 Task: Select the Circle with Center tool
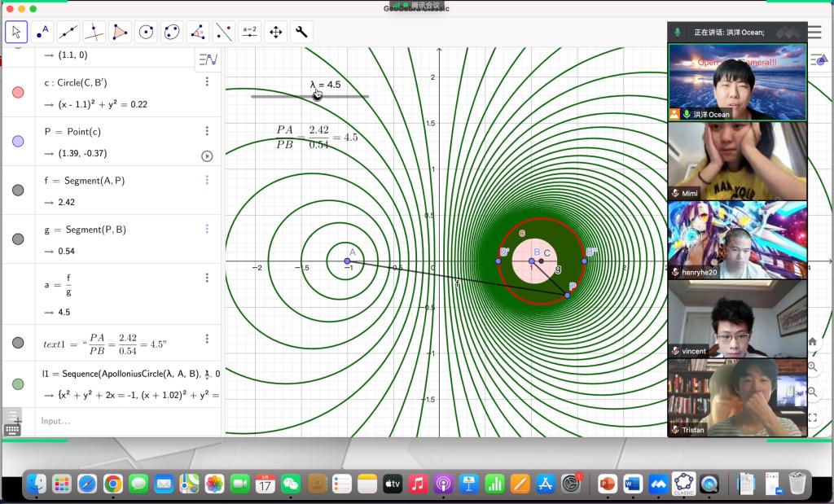pyautogui.click(x=146, y=33)
